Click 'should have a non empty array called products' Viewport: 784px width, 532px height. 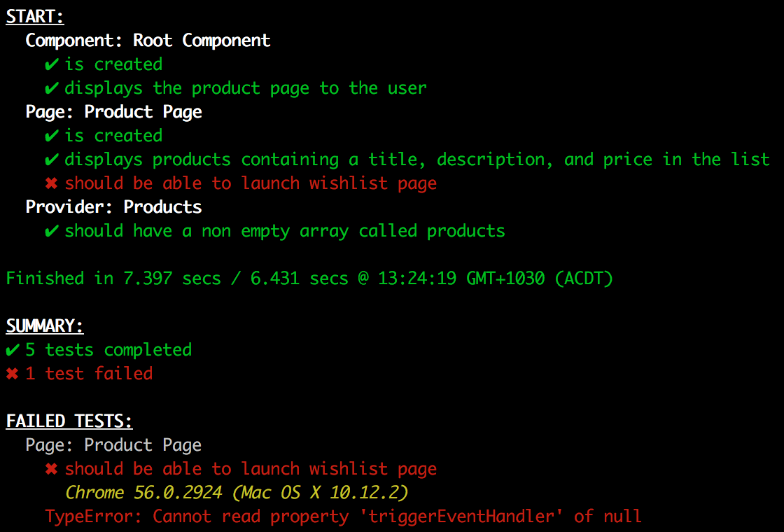pos(284,231)
